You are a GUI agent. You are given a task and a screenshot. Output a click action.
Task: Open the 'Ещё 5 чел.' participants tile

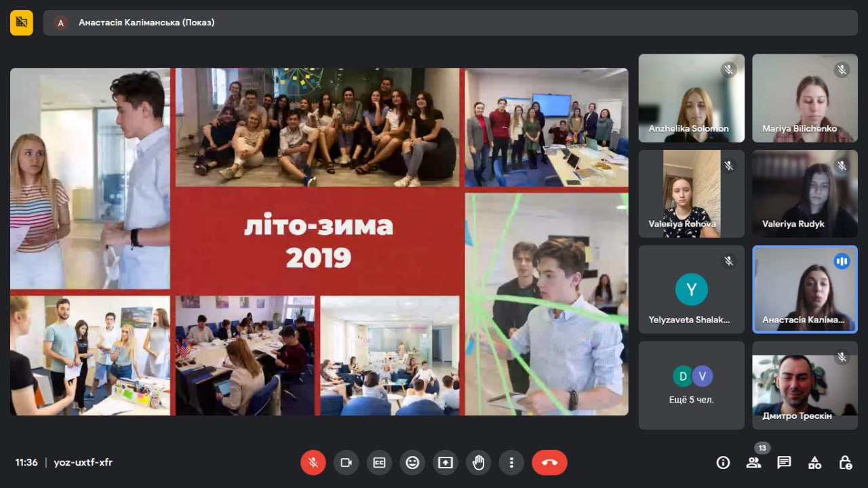(692, 386)
